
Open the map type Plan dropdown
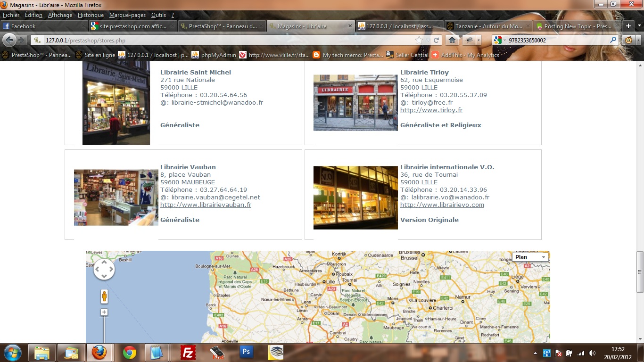click(x=531, y=257)
